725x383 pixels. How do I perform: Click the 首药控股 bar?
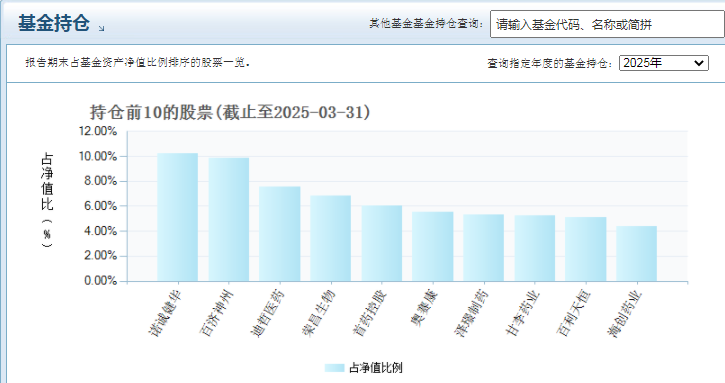382,243
